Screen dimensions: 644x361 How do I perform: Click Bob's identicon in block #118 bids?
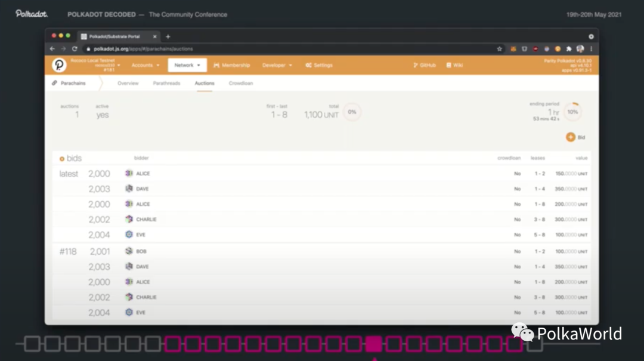(129, 251)
